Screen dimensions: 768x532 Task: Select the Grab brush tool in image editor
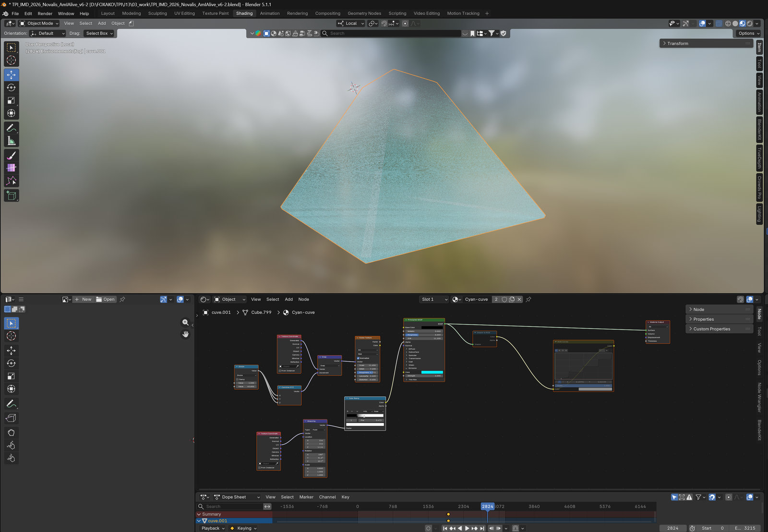[12, 432]
